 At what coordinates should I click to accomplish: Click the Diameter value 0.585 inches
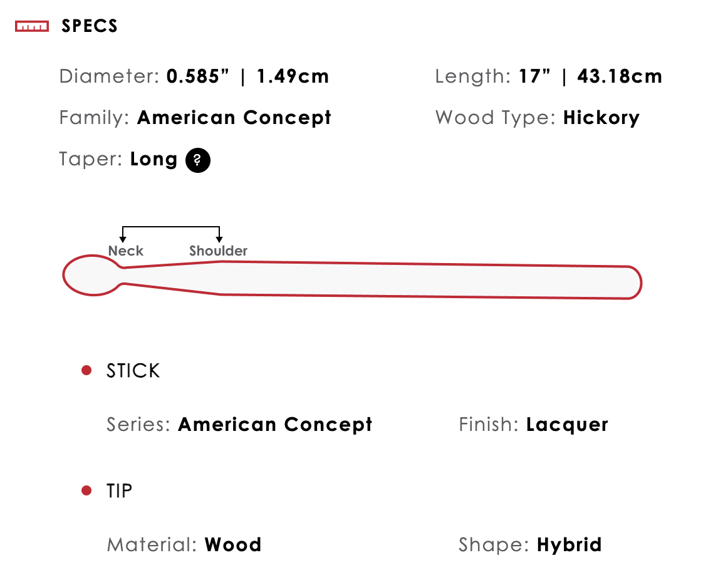click(200, 76)
